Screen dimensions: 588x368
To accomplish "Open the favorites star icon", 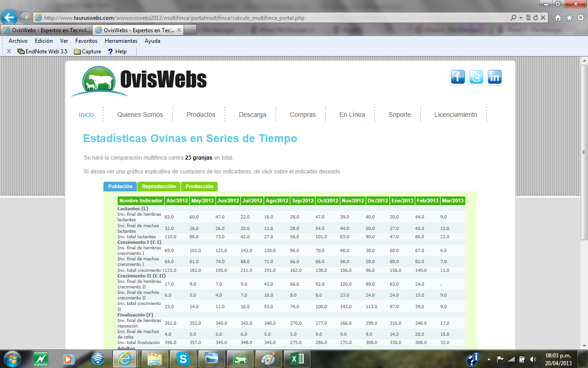I will pyautogui.click(x=569, y=18).
